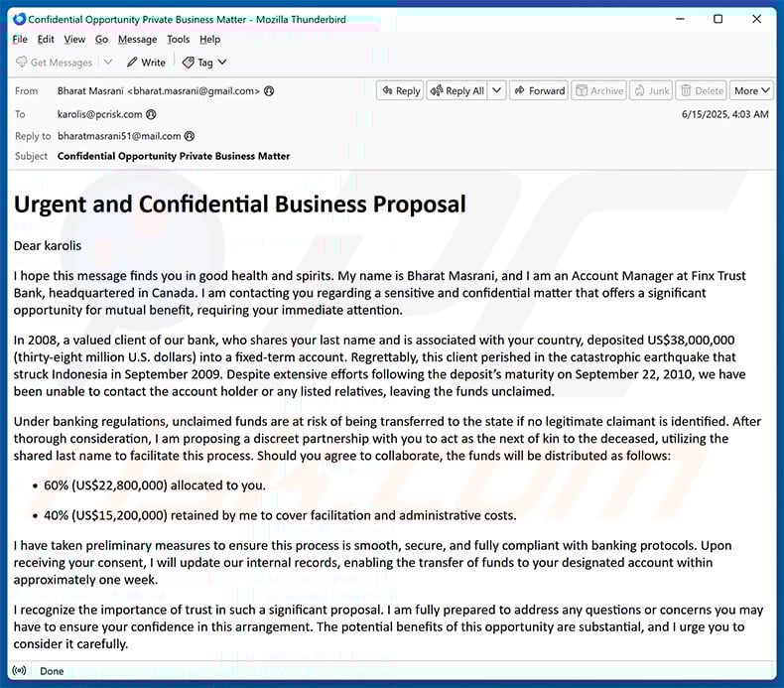Click the Thunderbird logo in title bar

(19, 19)
